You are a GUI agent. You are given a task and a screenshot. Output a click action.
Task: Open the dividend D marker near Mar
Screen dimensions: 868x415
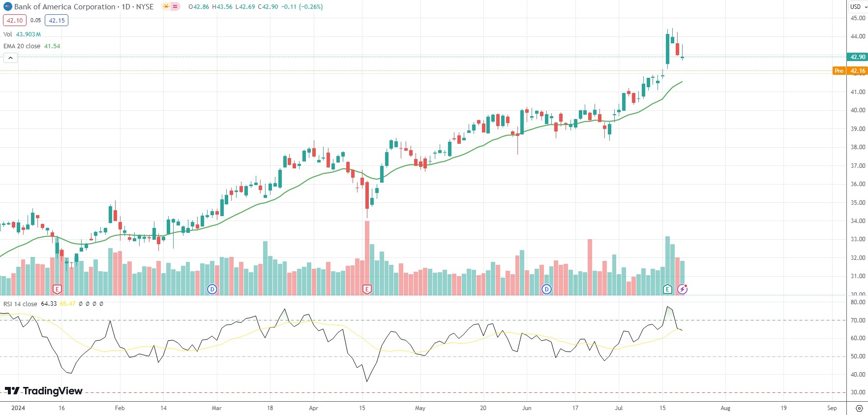(x=212, y=289)
